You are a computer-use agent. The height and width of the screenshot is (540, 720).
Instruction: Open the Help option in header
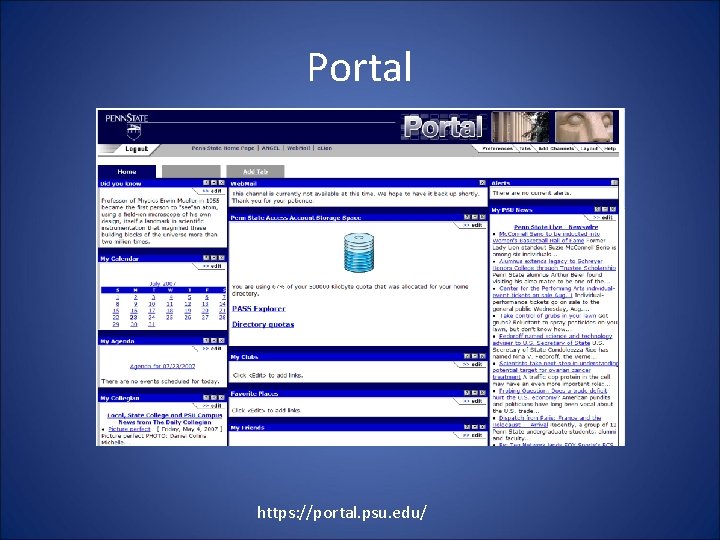point(610,149)
